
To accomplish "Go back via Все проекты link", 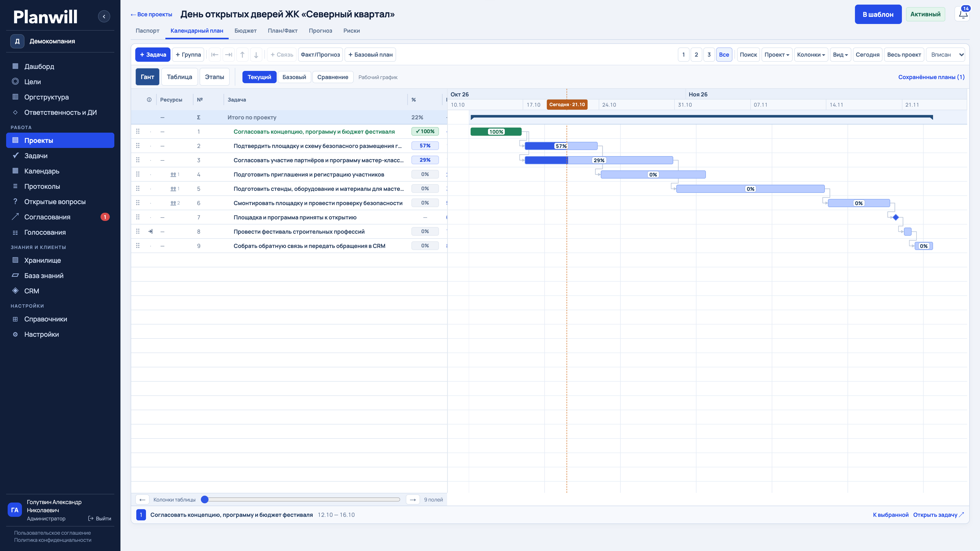I will [151, 15].
